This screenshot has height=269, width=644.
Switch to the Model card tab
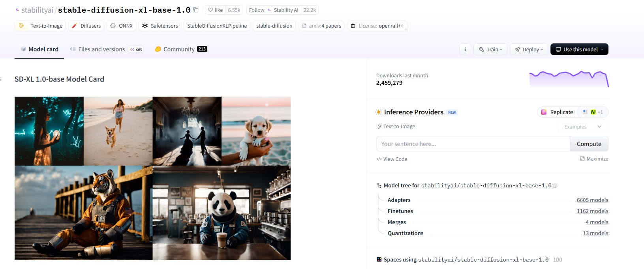pos(39,49)
